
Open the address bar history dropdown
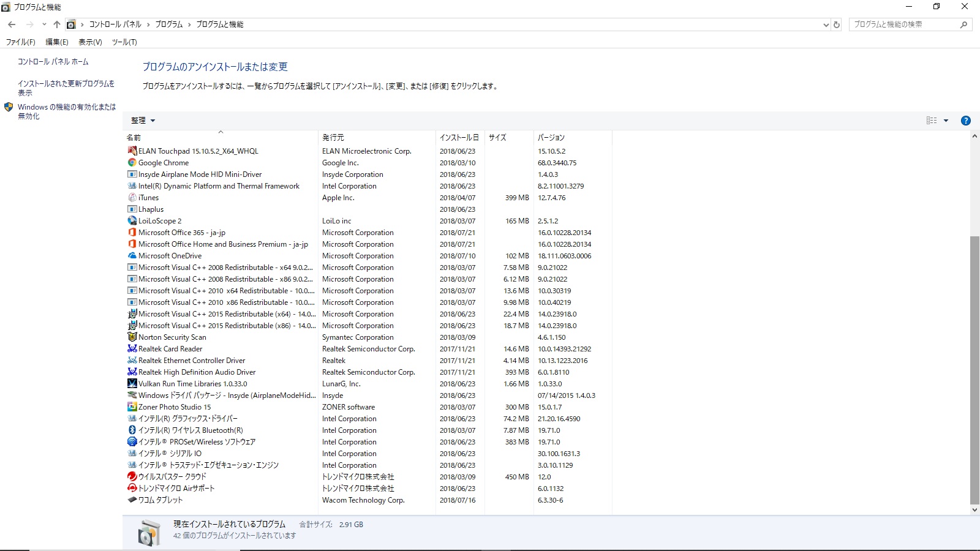click(x=826, y=24)
